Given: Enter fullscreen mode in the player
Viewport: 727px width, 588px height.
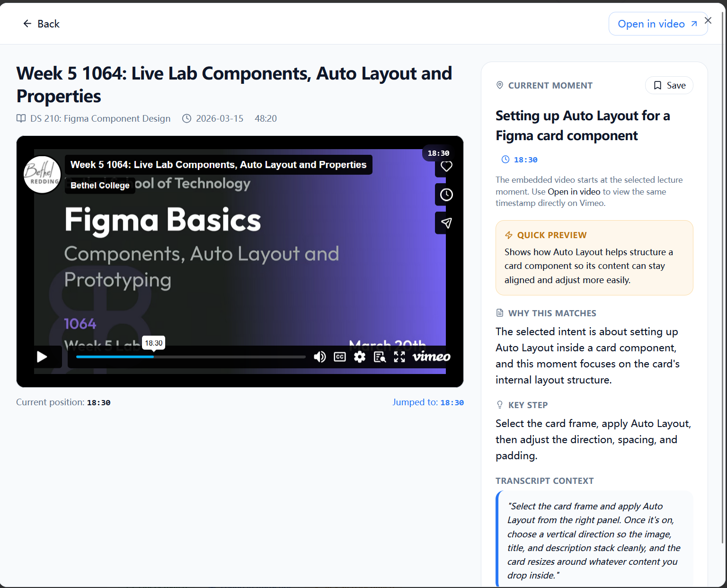Looking at the screenshot, I should coord(399,357).
